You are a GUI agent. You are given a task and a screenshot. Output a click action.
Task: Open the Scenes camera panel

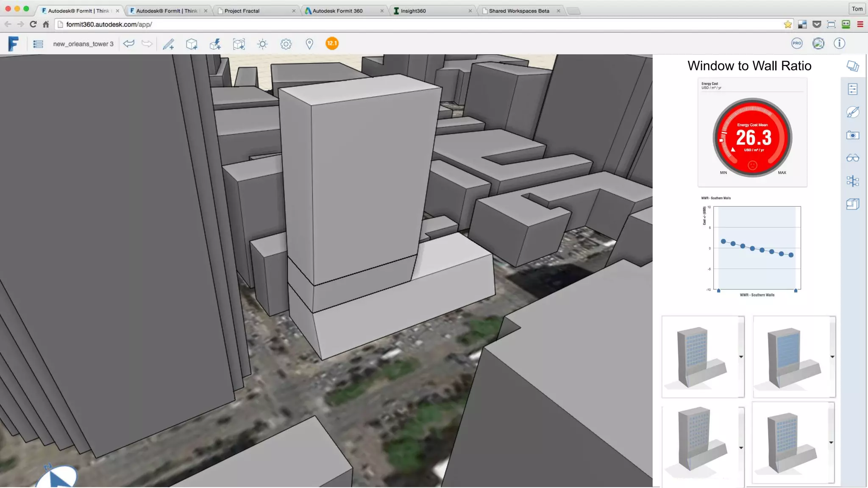point(852,135)
